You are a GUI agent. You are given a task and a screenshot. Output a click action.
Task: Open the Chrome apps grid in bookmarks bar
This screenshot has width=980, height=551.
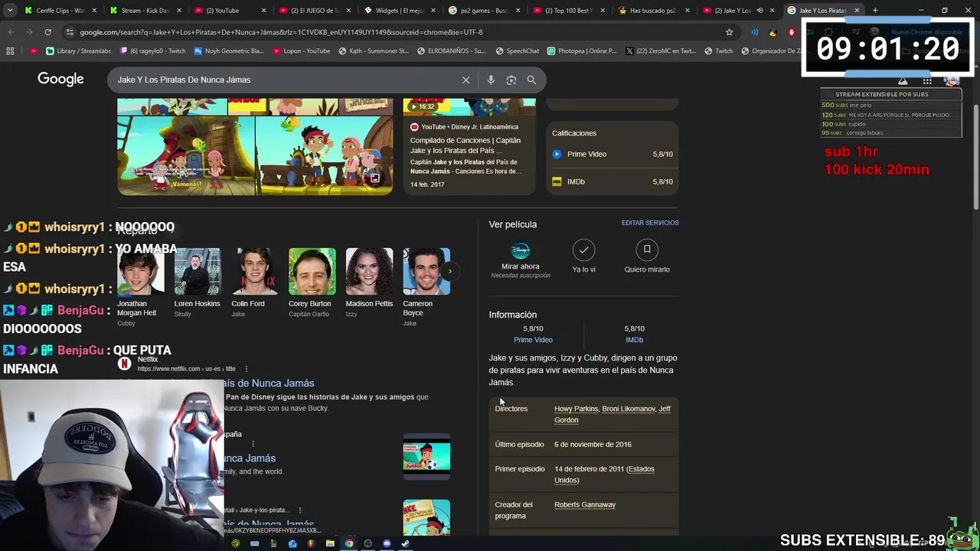[10, 51]
